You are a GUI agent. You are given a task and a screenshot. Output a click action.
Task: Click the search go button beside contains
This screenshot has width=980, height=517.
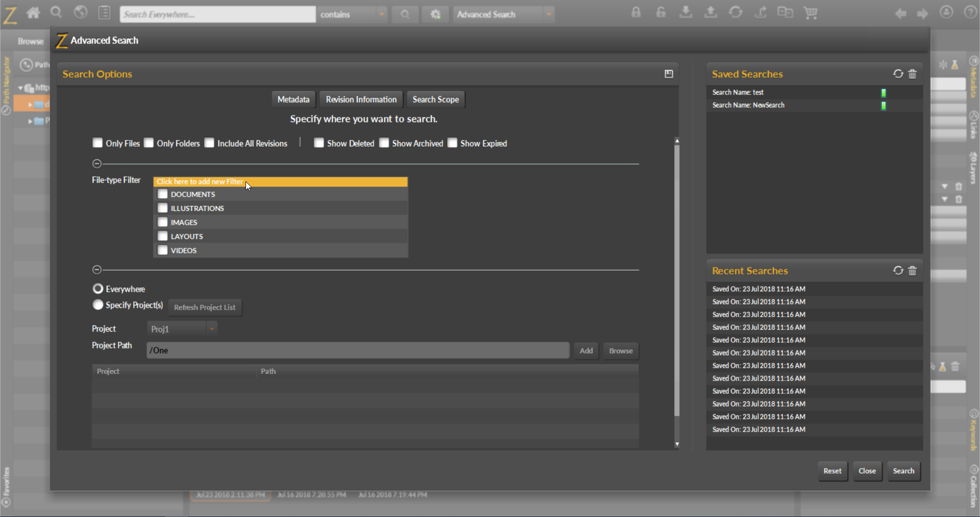(x=405, y=14)
